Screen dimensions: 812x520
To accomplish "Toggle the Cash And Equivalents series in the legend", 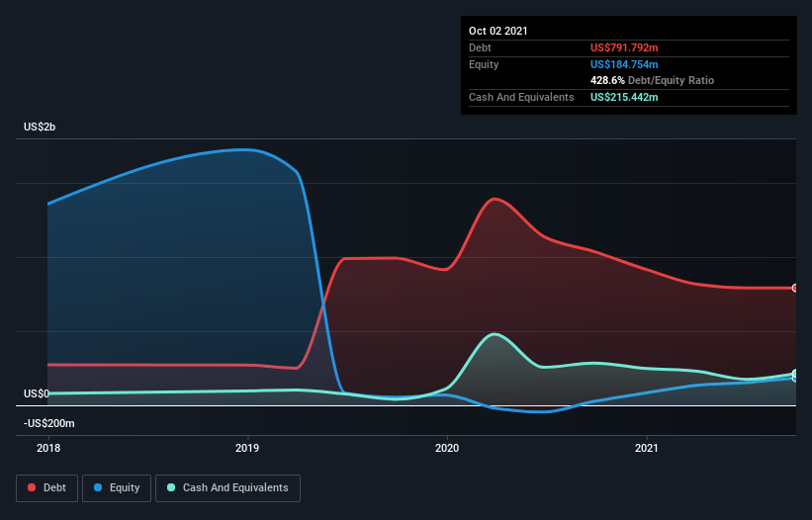I will click(227, 488).
